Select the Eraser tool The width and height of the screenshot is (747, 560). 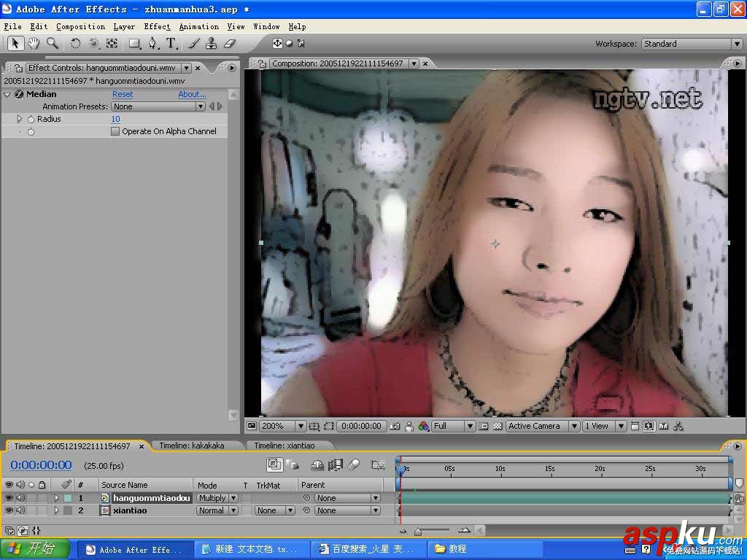[x=230, y=43]
